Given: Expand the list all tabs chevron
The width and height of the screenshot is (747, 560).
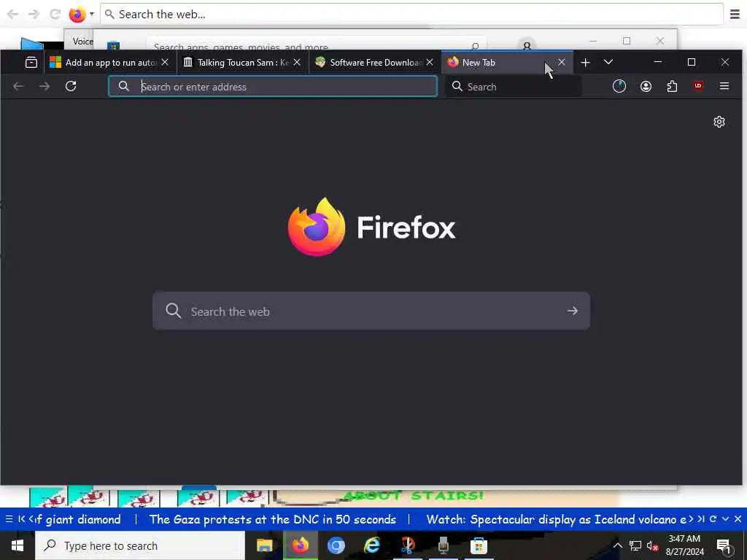Looking at the screenshot, I should tap(608, 63).
